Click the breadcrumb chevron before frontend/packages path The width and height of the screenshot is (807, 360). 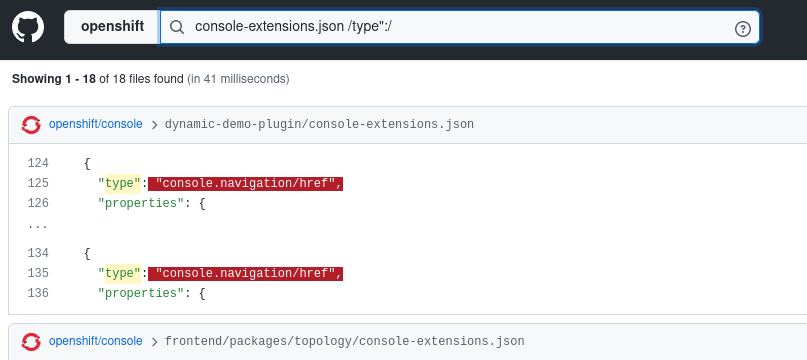[154, 341]
